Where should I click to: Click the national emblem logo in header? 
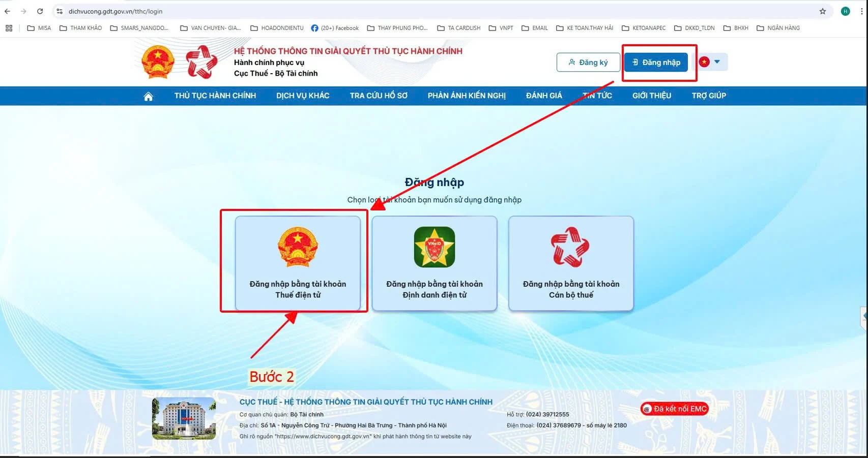(158, 62)
